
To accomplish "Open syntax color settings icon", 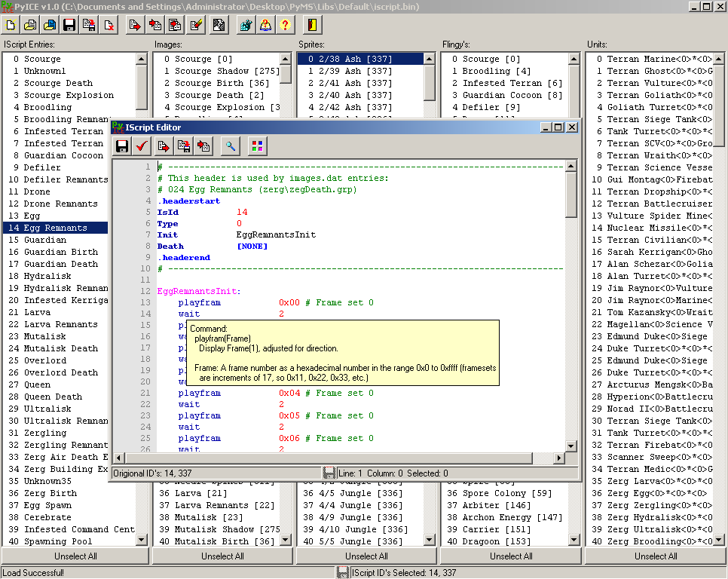I will (257, 147).
